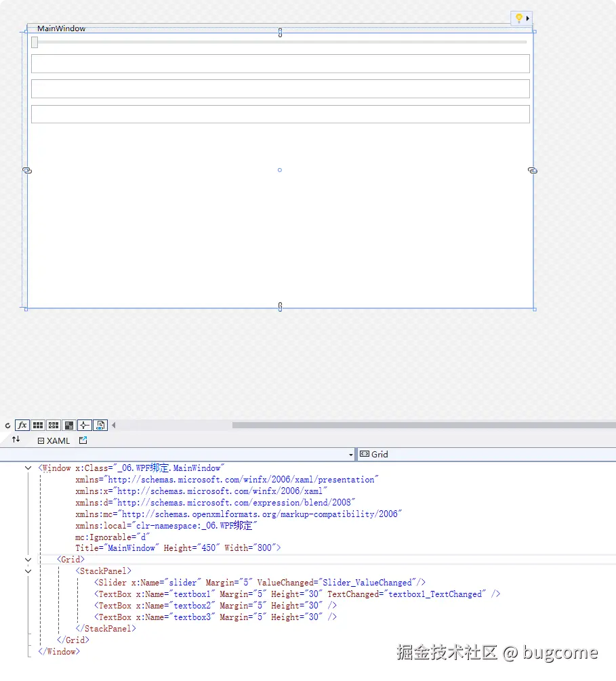This screenshot has width=616, height=681.
Task: Click the closing </StackPanel> tag
Action: (106, 629)
